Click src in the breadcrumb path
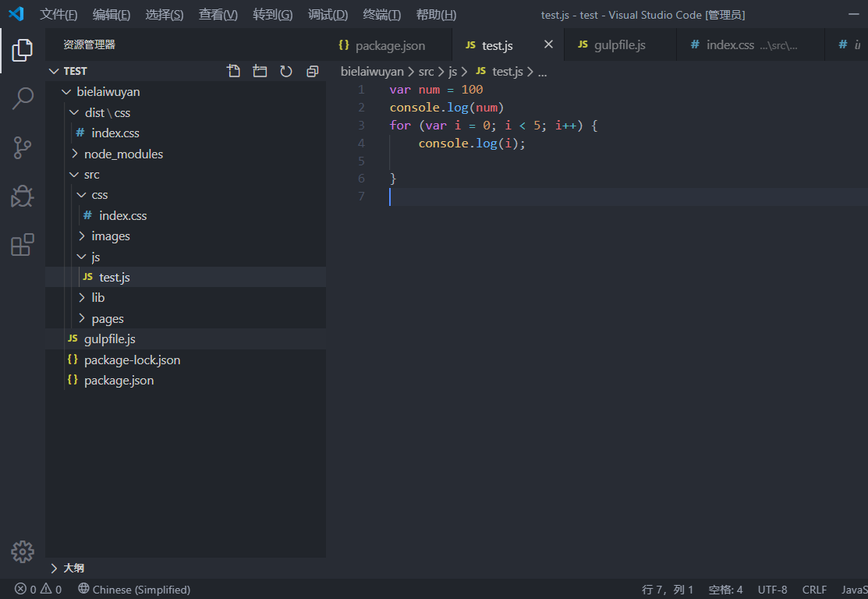The height and width of the screenshot is (599, 868). [x=427, y=72]
